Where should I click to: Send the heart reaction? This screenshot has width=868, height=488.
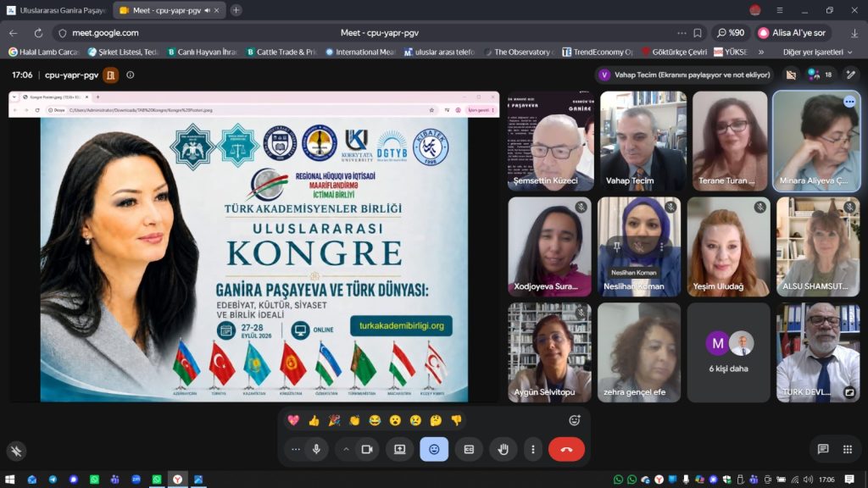(293, 420)
